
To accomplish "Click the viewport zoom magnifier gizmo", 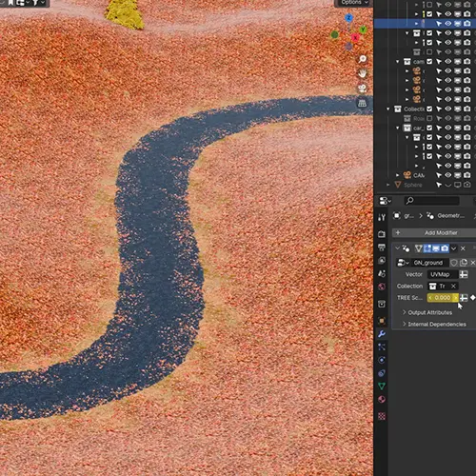I will coord(363,59).
